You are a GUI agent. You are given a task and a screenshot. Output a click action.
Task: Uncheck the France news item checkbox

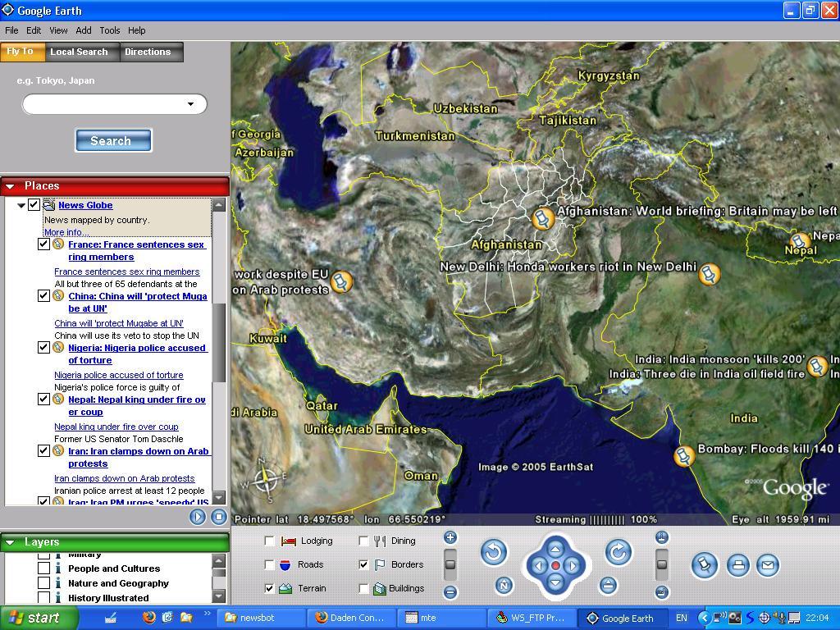pos(44,244)
